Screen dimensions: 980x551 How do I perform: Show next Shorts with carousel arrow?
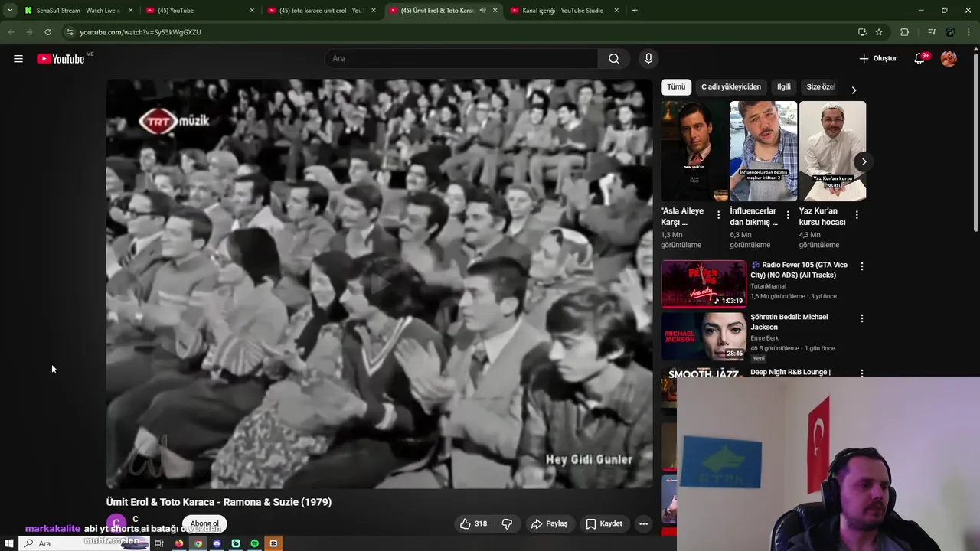(x=864, y=161)
